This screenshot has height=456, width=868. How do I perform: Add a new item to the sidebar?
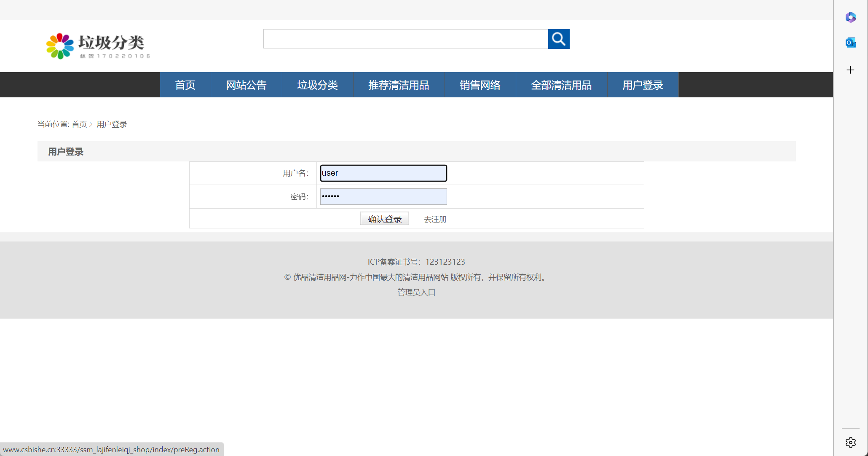click(850, 70)
